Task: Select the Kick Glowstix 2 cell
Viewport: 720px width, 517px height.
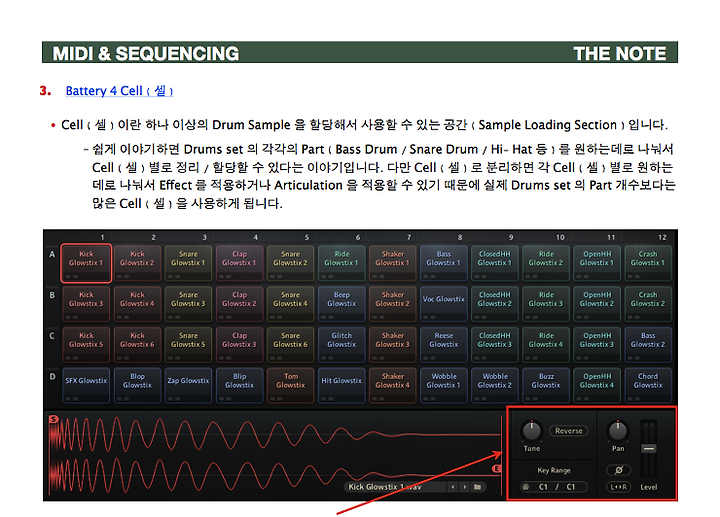Action: [137, 263]
